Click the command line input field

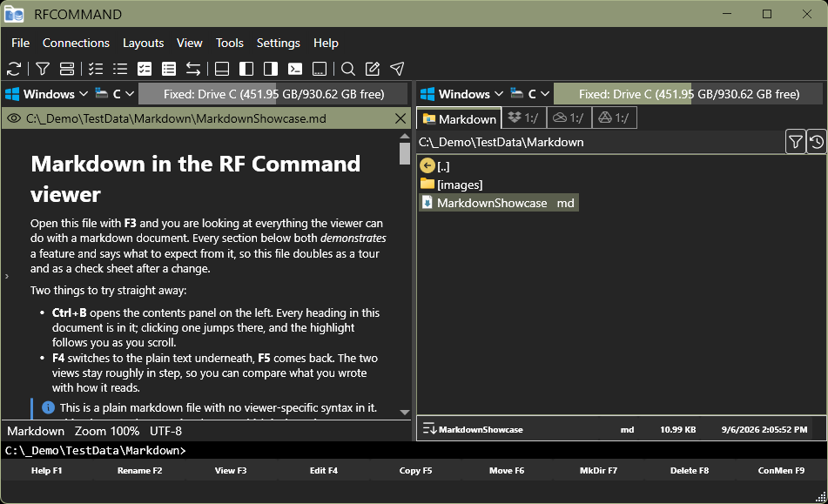pyautogui.click(x=414, y=450)
